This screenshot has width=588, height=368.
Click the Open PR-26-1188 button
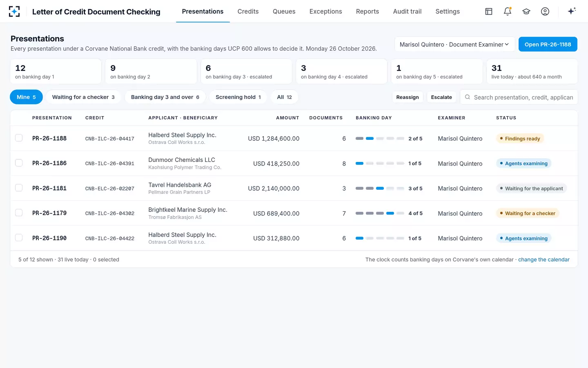(x=548, y=44)
